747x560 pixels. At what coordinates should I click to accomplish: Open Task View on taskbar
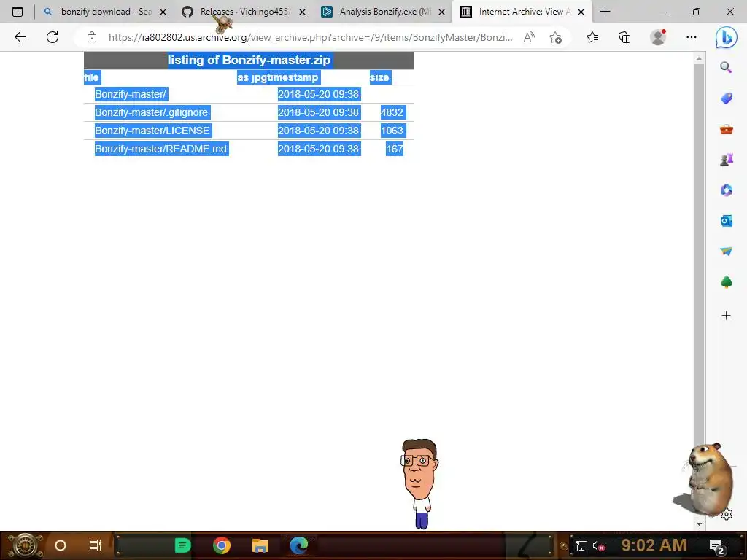tap(96, 545)
